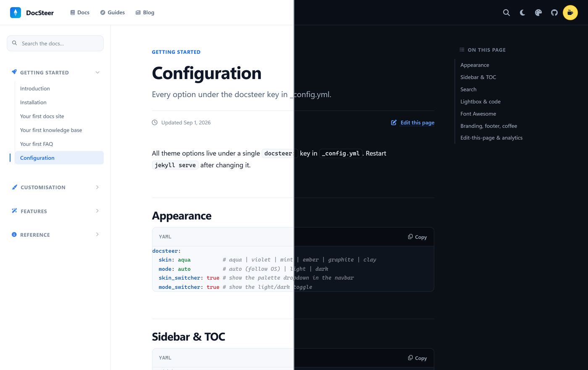Open the Introduction page

pyautogui.click(x=35, y=89)
